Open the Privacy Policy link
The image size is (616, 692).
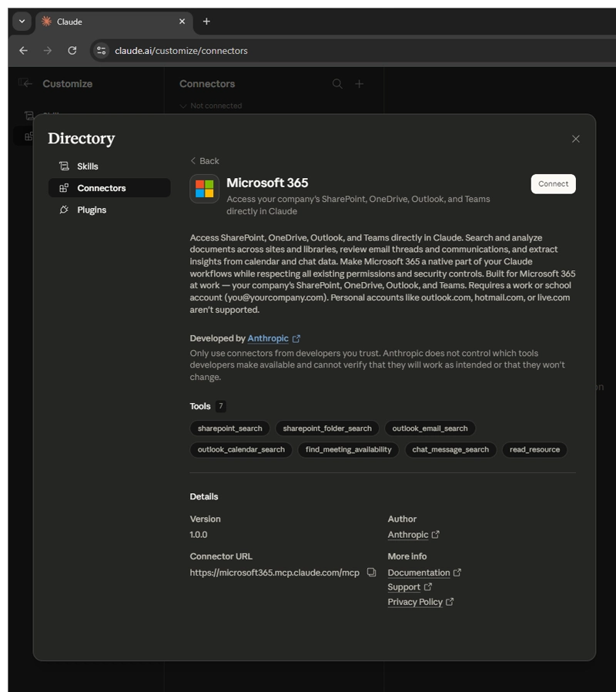pos(415,602)
